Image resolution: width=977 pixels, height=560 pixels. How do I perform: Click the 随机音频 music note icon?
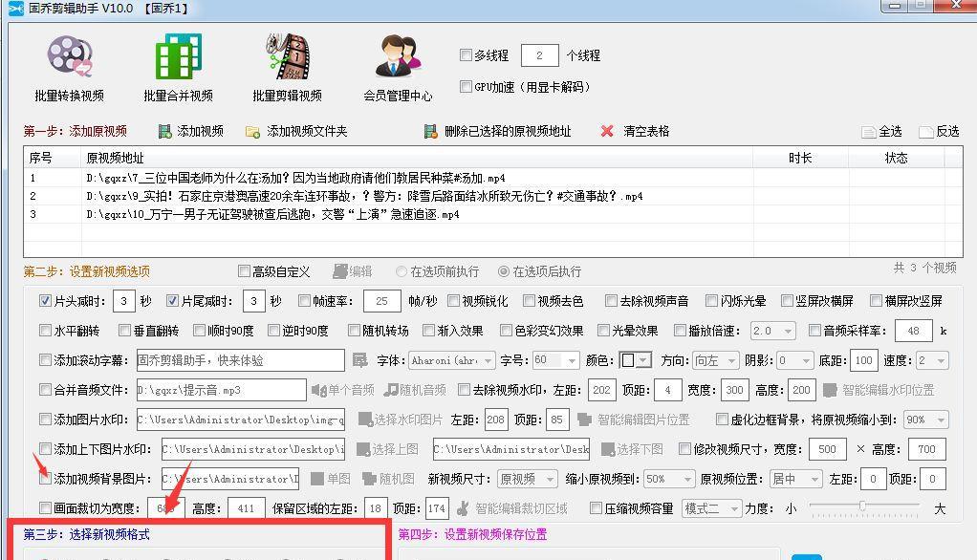tap(391, 390)
